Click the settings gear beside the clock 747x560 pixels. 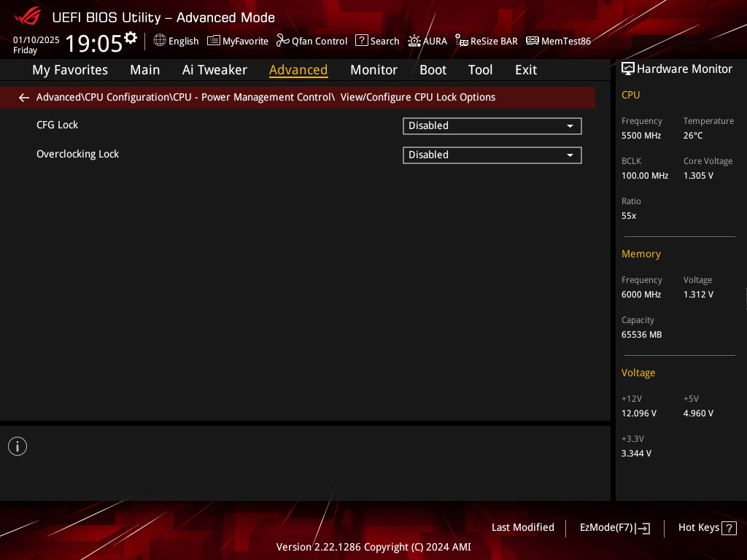click(131, 37)
